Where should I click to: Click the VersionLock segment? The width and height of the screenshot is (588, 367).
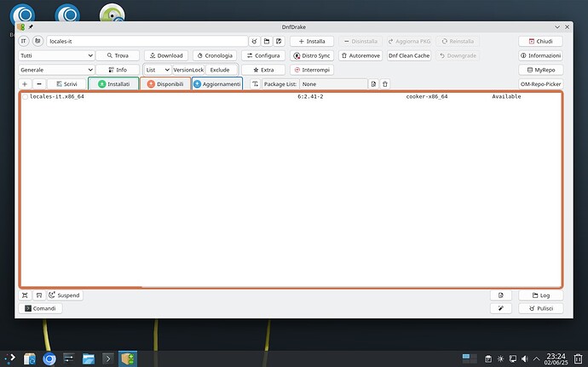188,70
